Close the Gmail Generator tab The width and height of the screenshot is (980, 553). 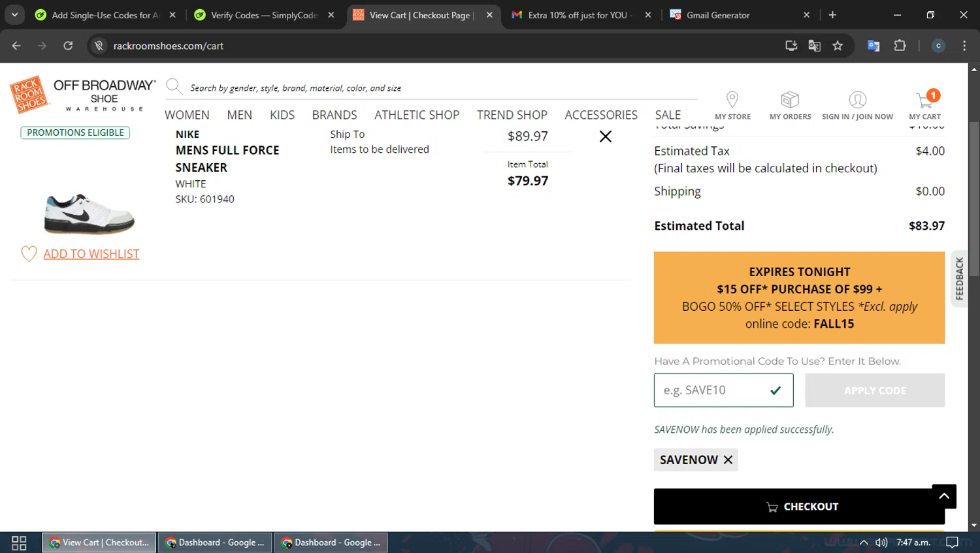pos(807,15)
